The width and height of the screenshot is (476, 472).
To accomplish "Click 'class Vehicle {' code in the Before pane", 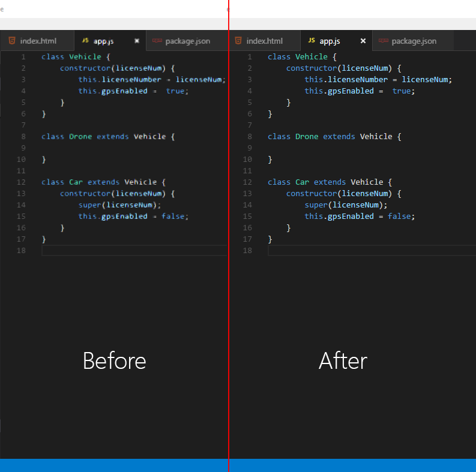I will click(x=76, y=57).
